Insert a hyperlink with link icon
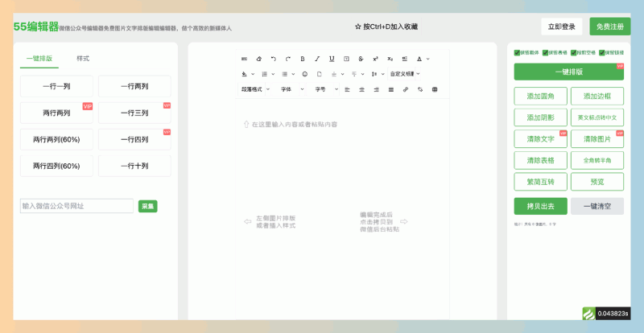 click(x=406, y=89)
